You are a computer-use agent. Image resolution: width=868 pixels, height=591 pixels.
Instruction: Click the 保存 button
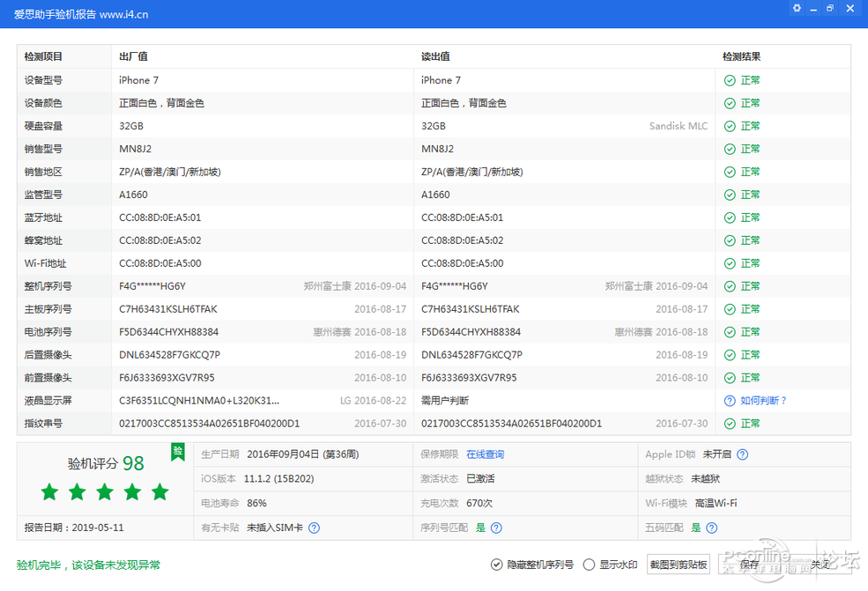click(x=749, y=565)
